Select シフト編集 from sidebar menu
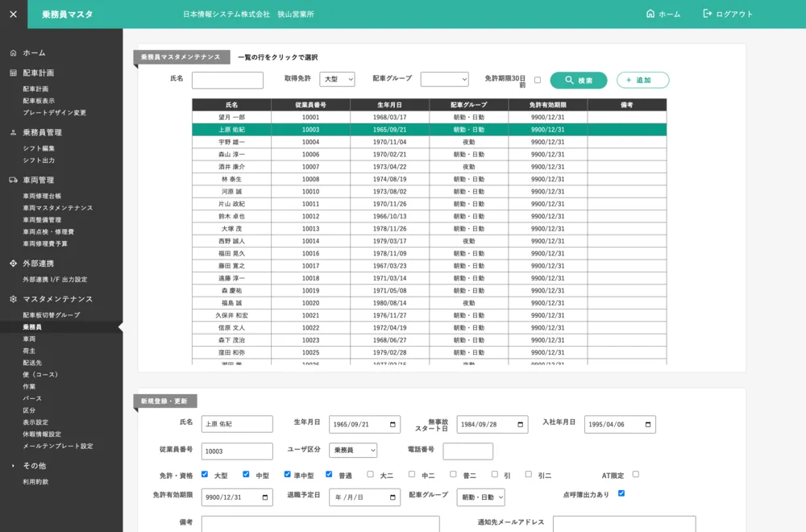 39,148
